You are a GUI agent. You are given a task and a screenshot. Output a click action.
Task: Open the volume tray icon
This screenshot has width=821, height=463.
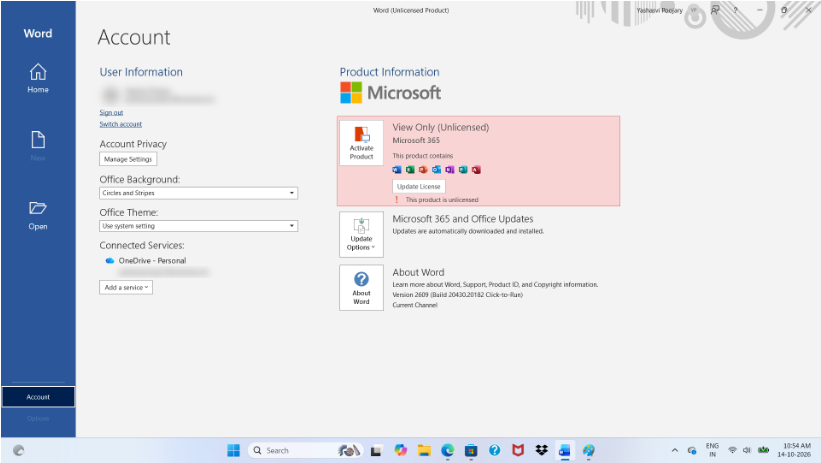[747, 450]
